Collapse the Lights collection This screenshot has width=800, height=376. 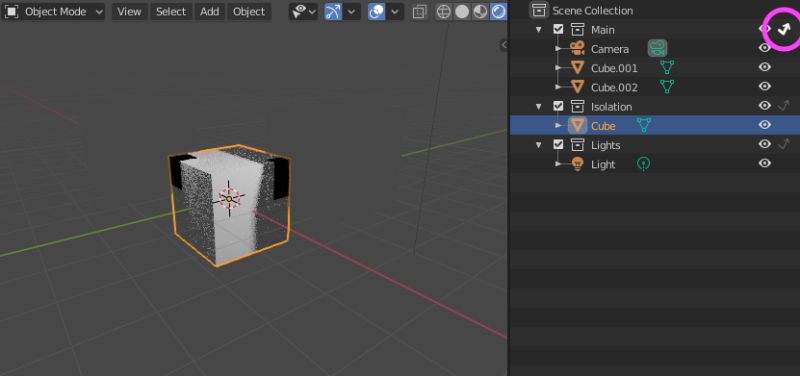click(538, 145)
